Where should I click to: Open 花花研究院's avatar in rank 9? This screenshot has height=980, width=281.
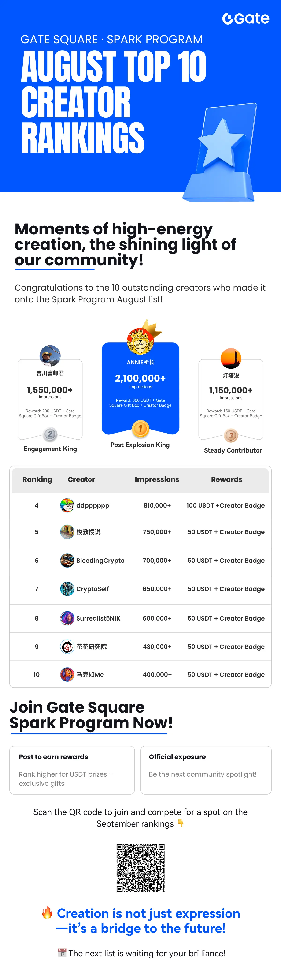(x=67, y=646)
